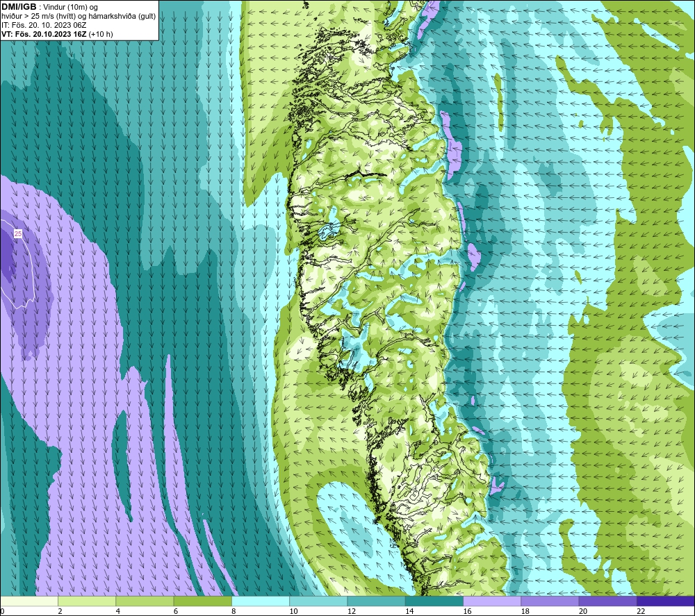Click the "VT: Fös. 20.10.2023 16Z" valid time

(x=44, y=34)
